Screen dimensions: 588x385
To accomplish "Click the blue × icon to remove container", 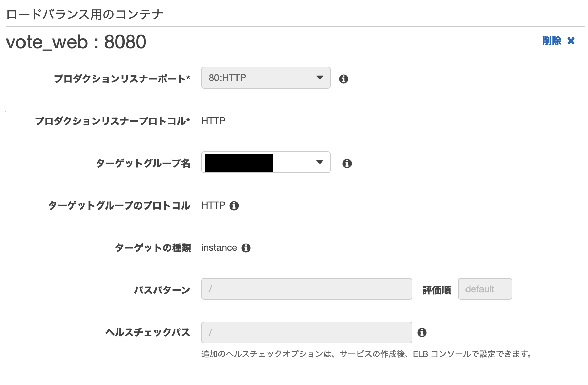I will (x=571, y=41).
